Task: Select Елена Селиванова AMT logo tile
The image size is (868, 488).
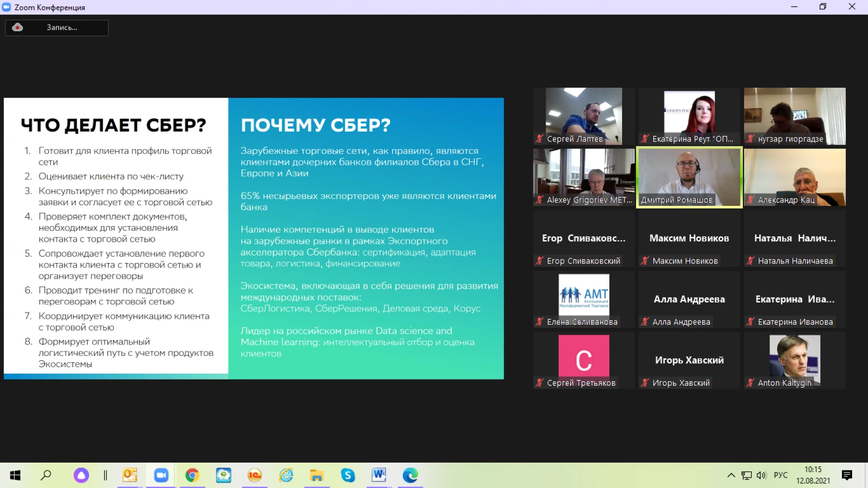Action: [x=584, y=299]
